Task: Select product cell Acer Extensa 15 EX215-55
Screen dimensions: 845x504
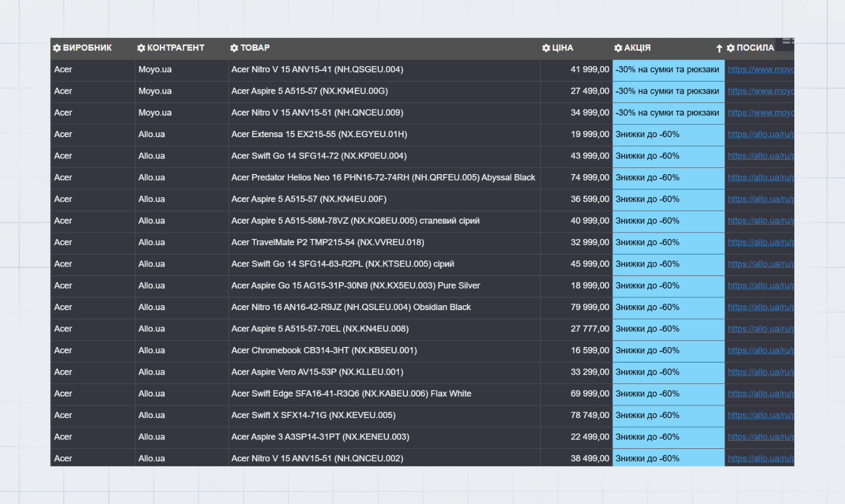Action: pos(384,134)
